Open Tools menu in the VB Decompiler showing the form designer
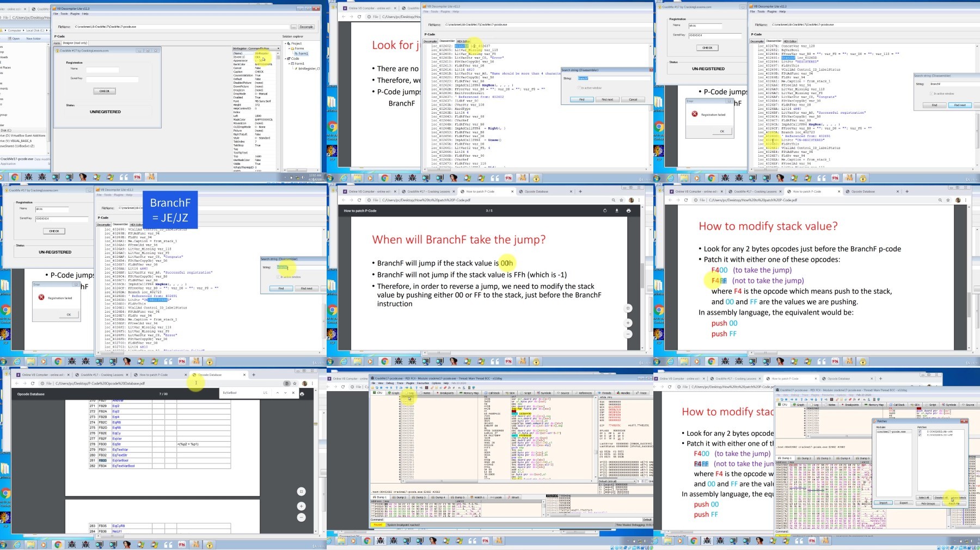The image size is (980, 550). click(64, 14)
